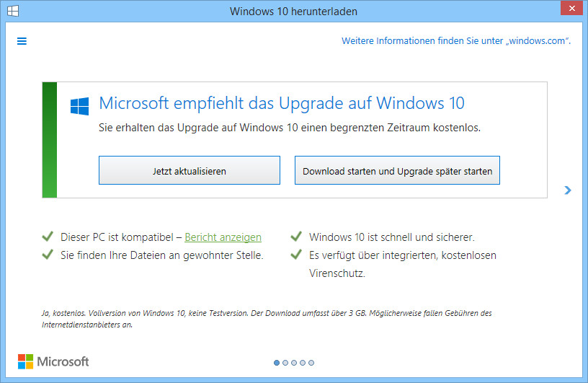Open 'Weitere Informationen' windows.com link
Screen dimensions: 588x383
pyautogui.click(x=456, y=41)
